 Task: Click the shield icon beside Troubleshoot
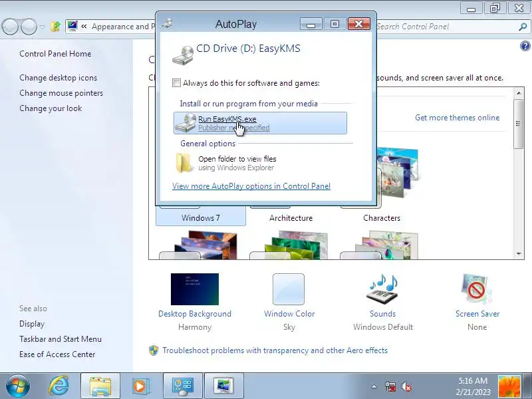(154, 350)
